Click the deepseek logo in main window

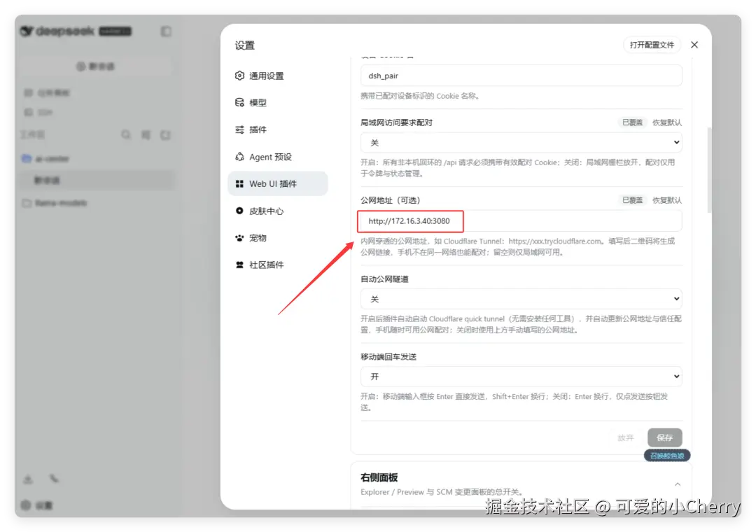pyautogui.click(x=58, y=31)
